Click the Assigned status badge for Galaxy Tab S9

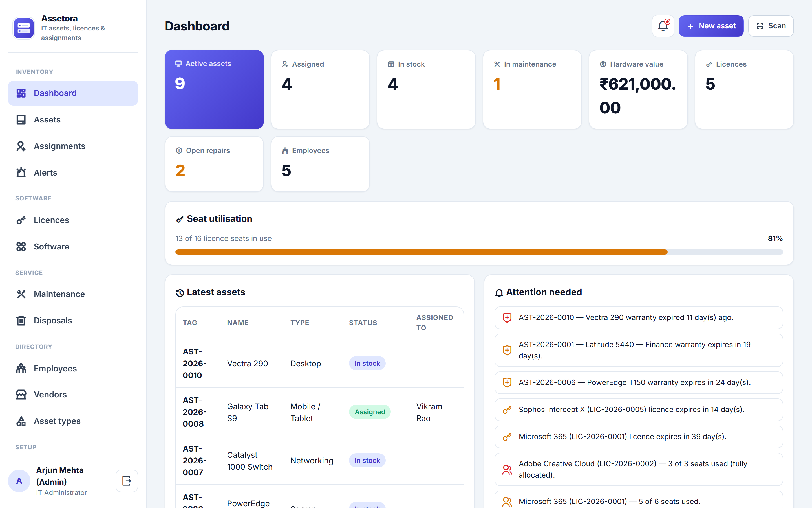(x=370, y=412)
